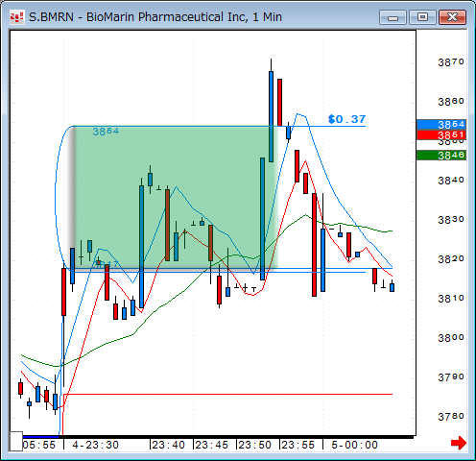Click the 3810 price axis label
476x461 pixels.
click(451, 299)
